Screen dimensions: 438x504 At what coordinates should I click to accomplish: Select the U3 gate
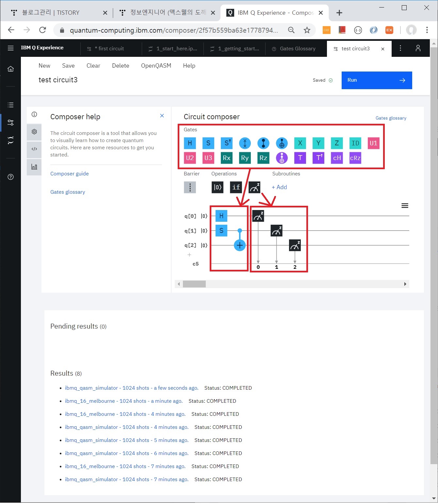(x=208, y=158)
